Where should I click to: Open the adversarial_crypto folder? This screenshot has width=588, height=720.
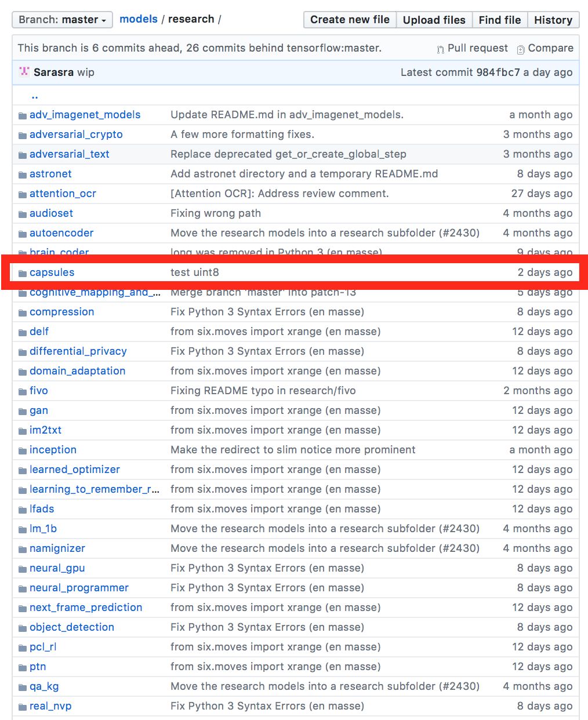pos(76,134)
